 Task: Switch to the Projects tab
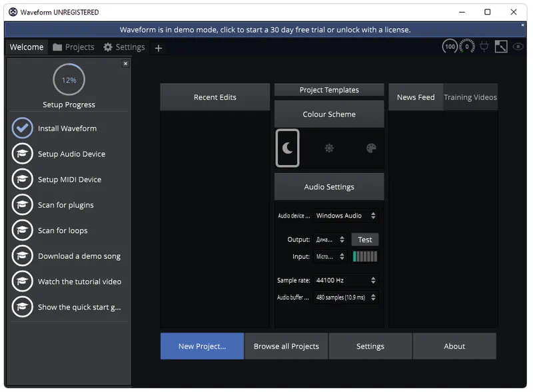[73, 47]
